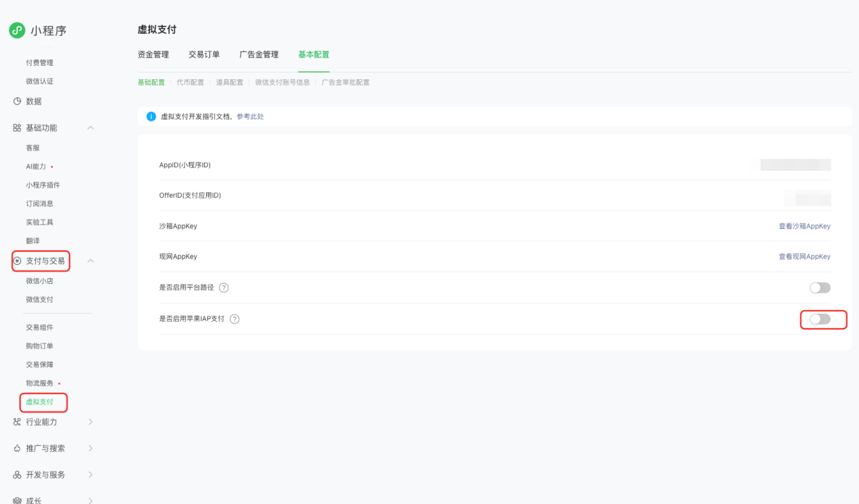
Task: Open the 代币配置 sub-tab
Action: [191, 83]
